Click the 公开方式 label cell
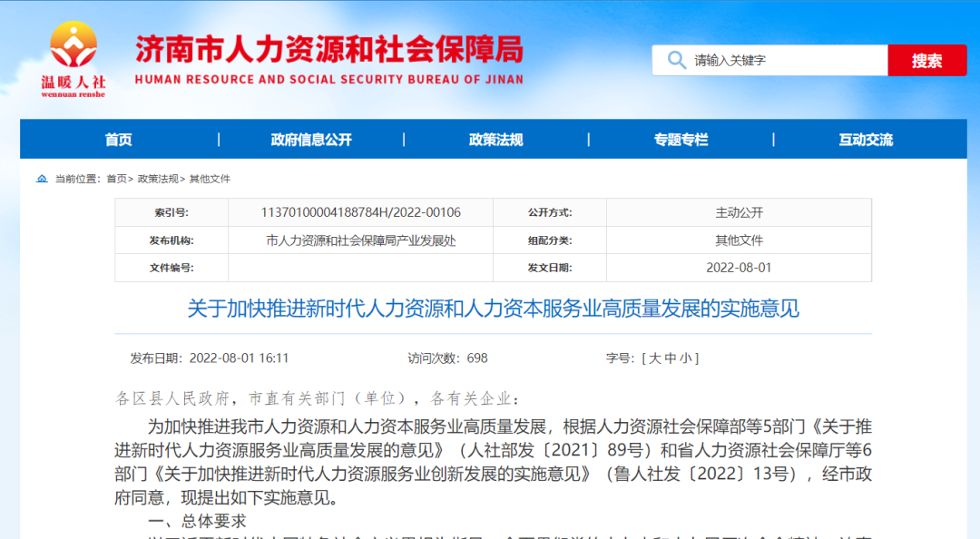This screenshot has height=539, width=980. pos(550,212)
